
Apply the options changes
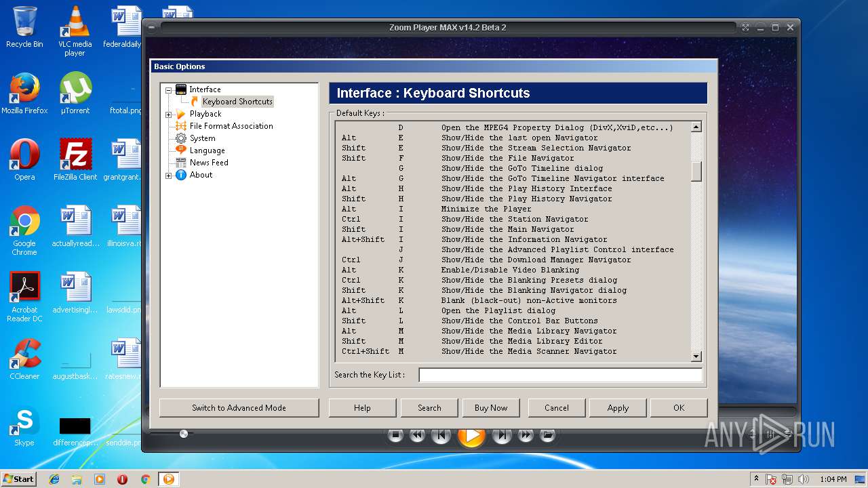(x=618, y=407)
